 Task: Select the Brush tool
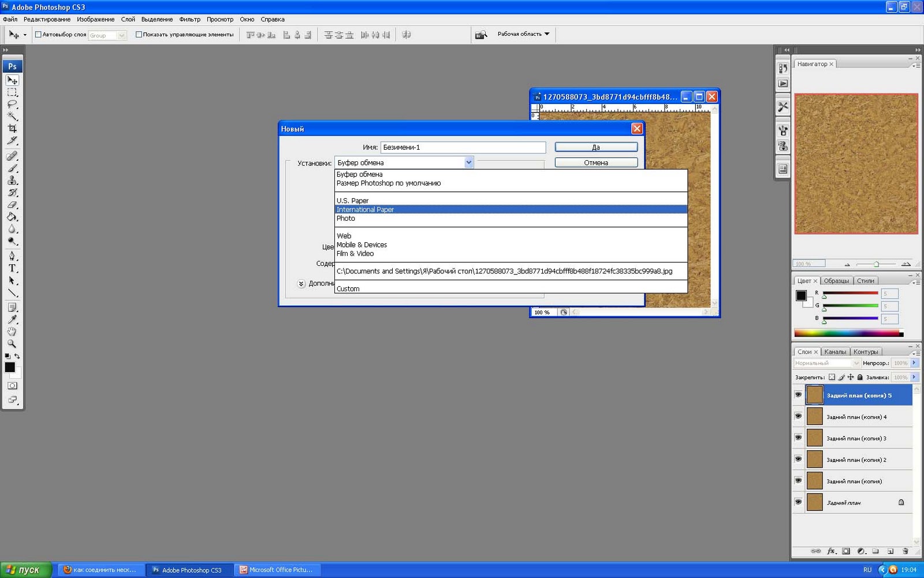[12, 168]
